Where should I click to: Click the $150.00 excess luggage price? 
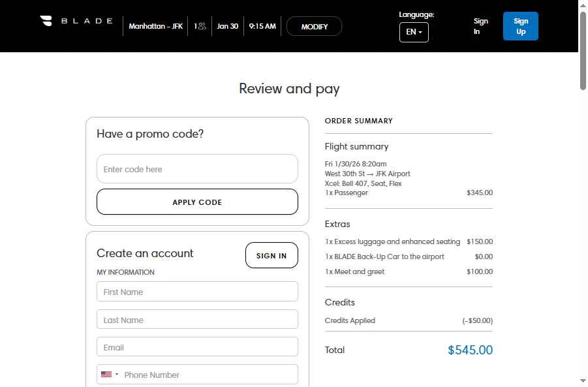click(x=480, y=241)
